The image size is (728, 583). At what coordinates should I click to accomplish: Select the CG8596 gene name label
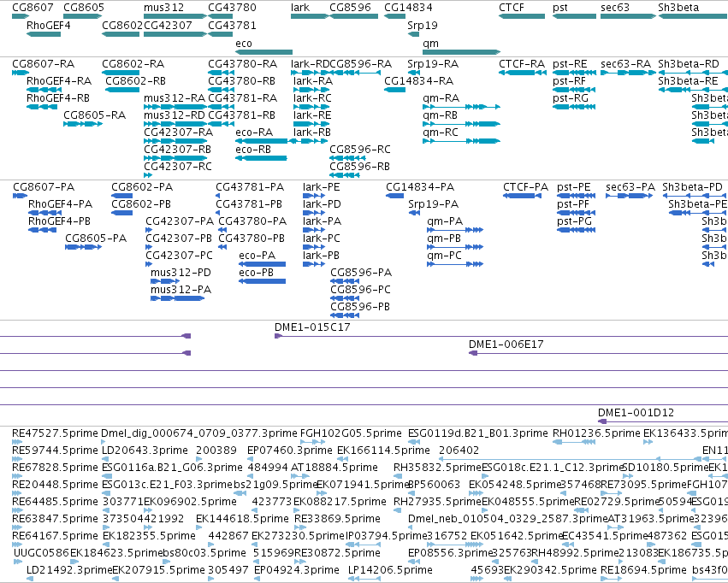350,8
